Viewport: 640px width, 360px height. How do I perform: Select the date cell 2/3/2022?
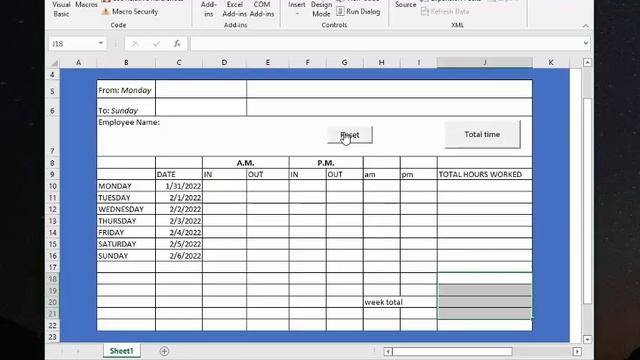pyautogui.click(x=179, y=221)
